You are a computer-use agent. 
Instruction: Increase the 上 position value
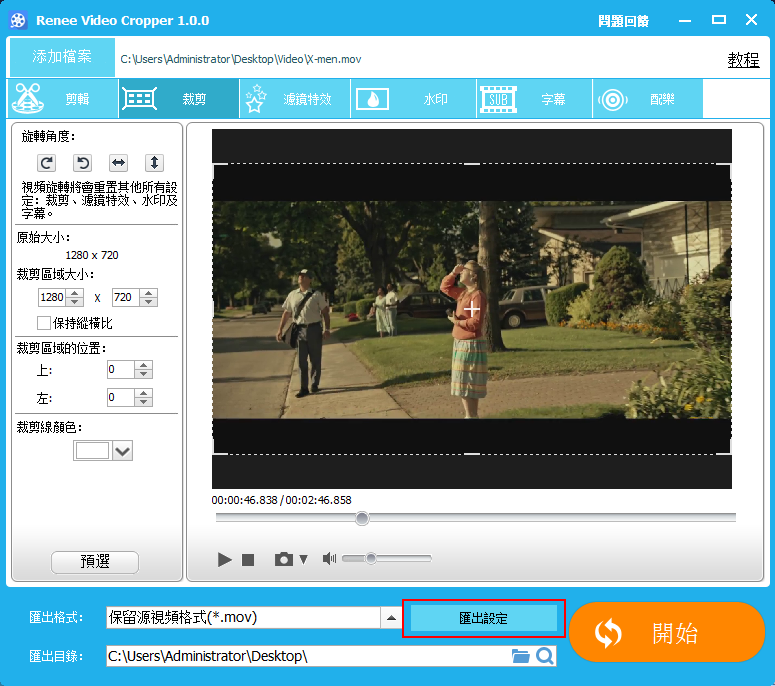[x=143, y=365]
